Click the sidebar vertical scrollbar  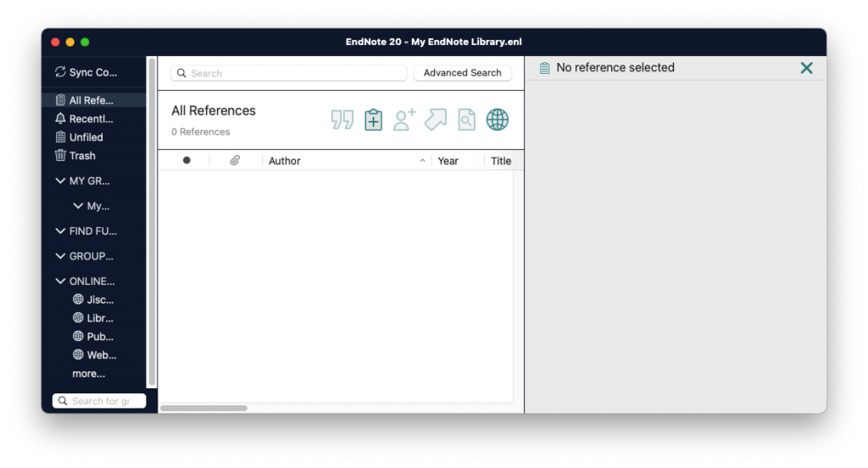(153, 221)
